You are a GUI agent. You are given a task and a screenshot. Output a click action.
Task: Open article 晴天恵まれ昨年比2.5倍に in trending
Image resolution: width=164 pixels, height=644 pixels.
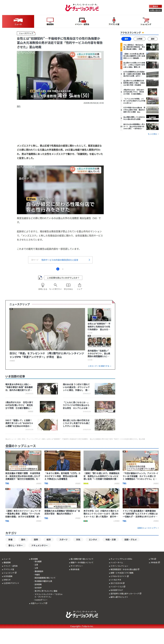click(x=32, y=389)
